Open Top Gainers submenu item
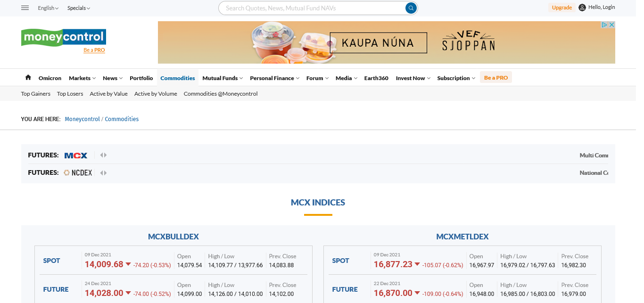The width and height of the screenshot is (644, 303). pos(36,94)
